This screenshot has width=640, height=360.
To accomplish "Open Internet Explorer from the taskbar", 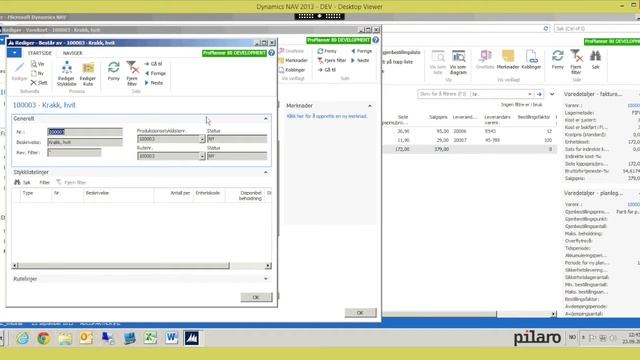I will (x=22, y=338).
